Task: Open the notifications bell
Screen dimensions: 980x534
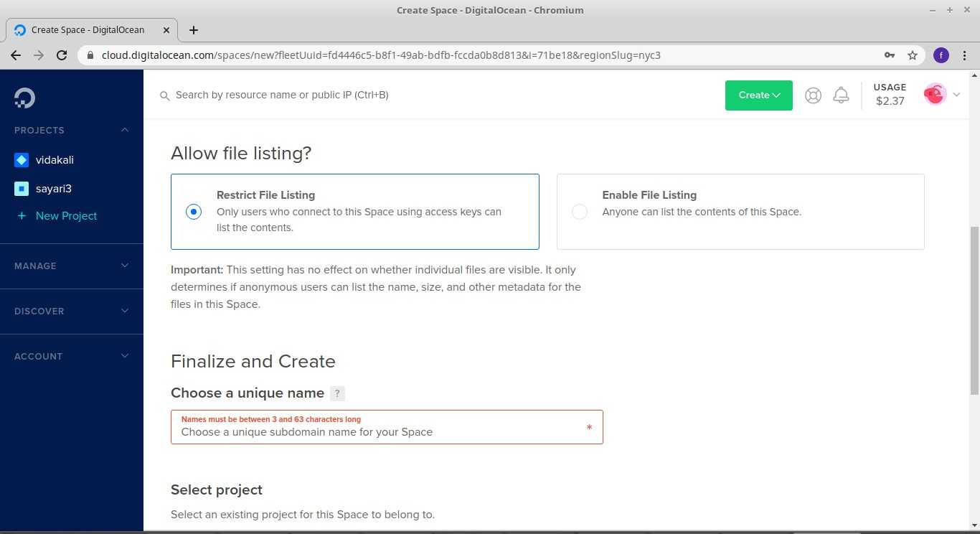Action: (841, 95)
